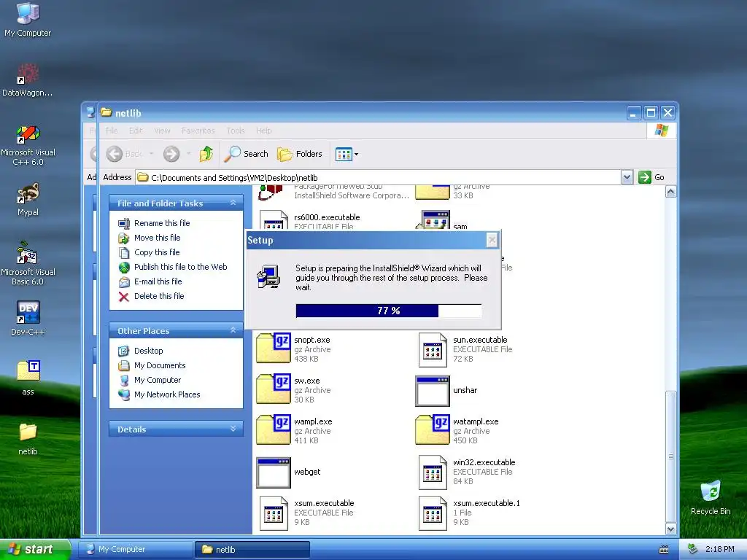Switch to My Computer taskbar button
This screenshot has height=560, width=747.
coord(136,550)
